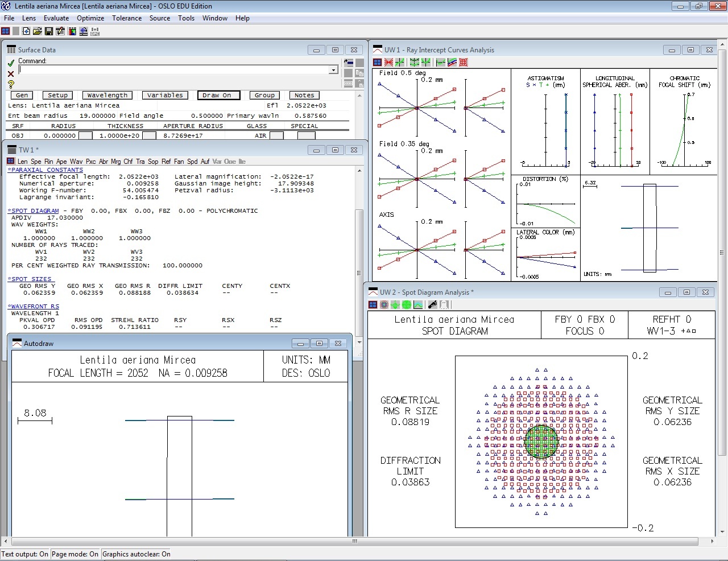
Task: Open the Lens menu
Action: tap(29, 18)
